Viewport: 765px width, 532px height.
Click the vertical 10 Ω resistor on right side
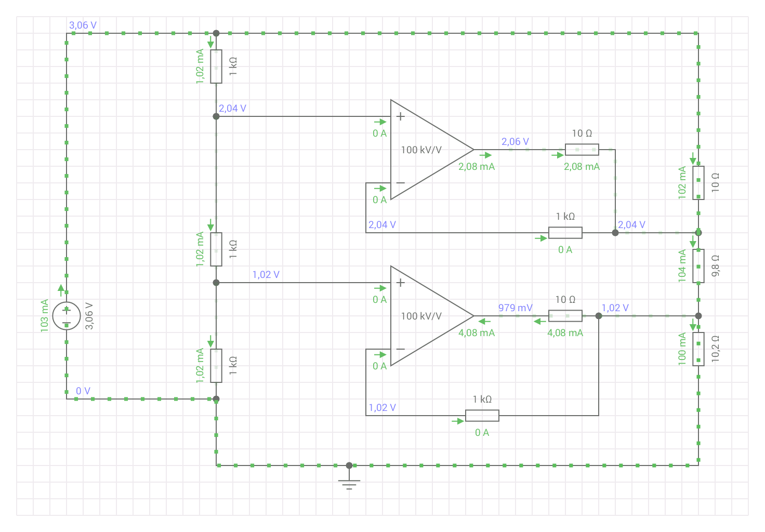click(x=698, y=183)
